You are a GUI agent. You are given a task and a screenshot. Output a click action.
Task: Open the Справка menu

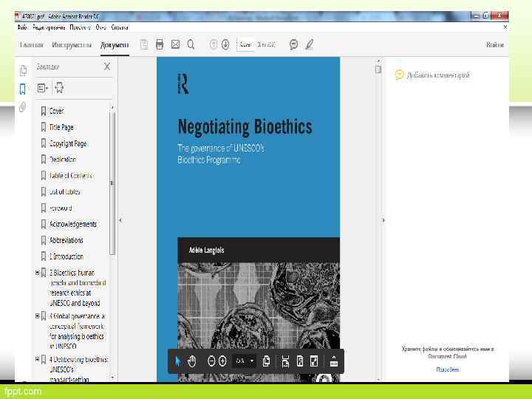coord(120,27)
